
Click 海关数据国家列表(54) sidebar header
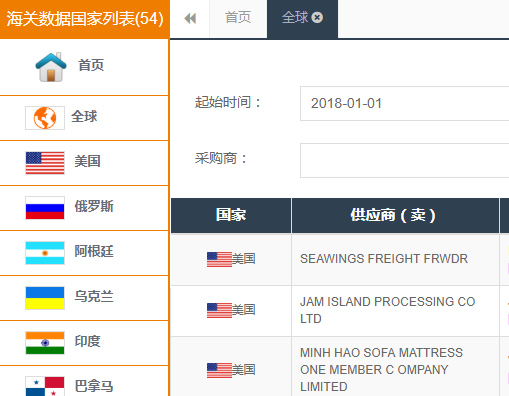85,19
